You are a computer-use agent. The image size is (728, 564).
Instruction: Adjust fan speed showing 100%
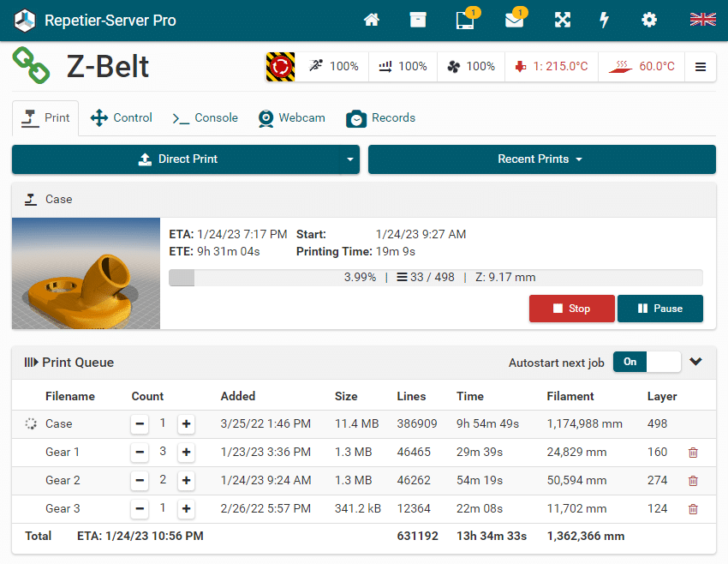tap(471, 67)
